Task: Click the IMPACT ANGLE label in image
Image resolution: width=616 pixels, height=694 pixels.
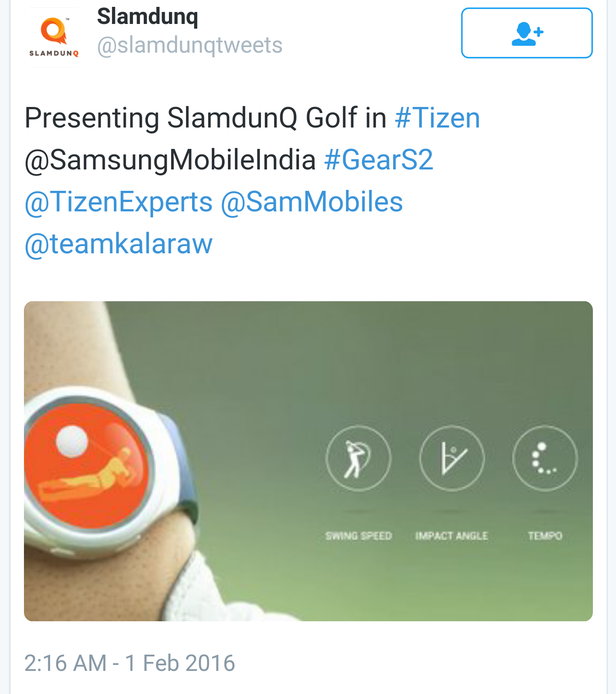Action: [x=452, y=536]
